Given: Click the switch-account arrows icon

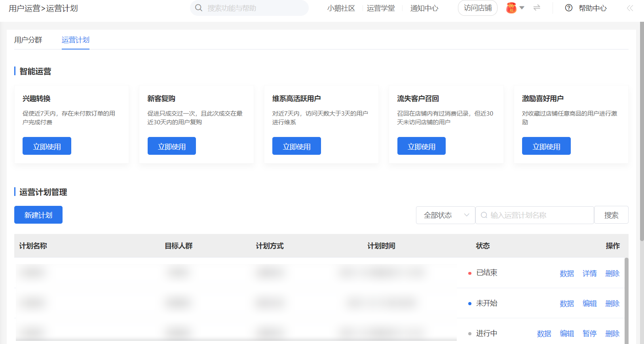Looking at the screenshot, I should pyautogui.click(x=537, y=8).
